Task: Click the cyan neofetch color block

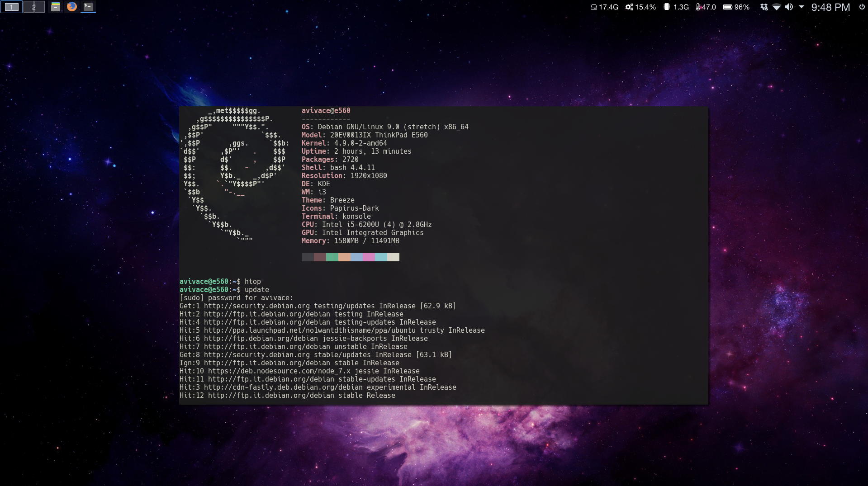Action: click(x=381, y=257)
